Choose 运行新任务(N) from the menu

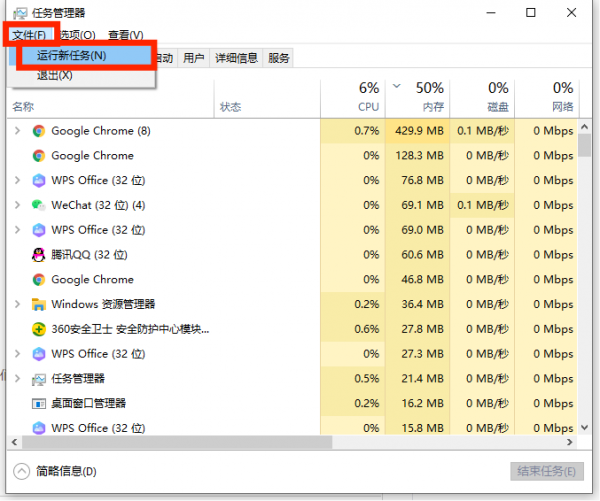tap(86, 56)
